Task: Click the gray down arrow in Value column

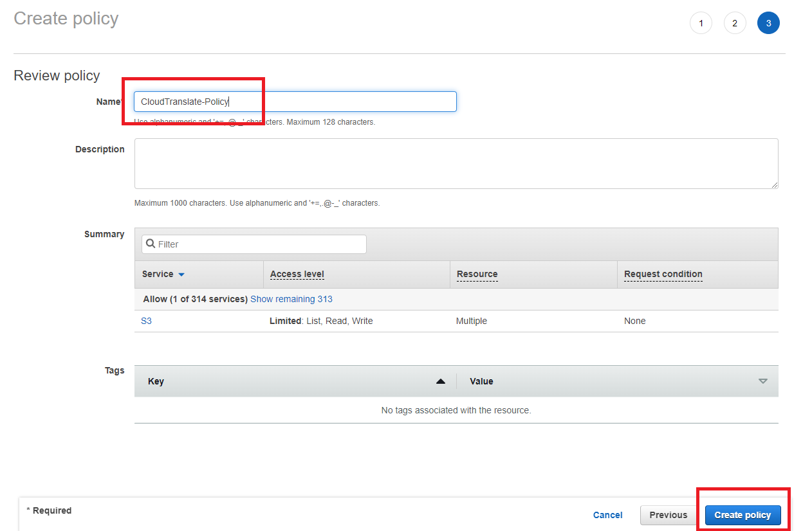Action: point(762,381)
